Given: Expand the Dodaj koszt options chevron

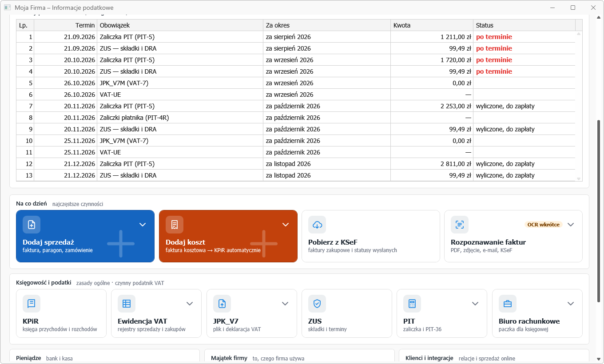Looking at the screenshot, I should coord(286,225).
